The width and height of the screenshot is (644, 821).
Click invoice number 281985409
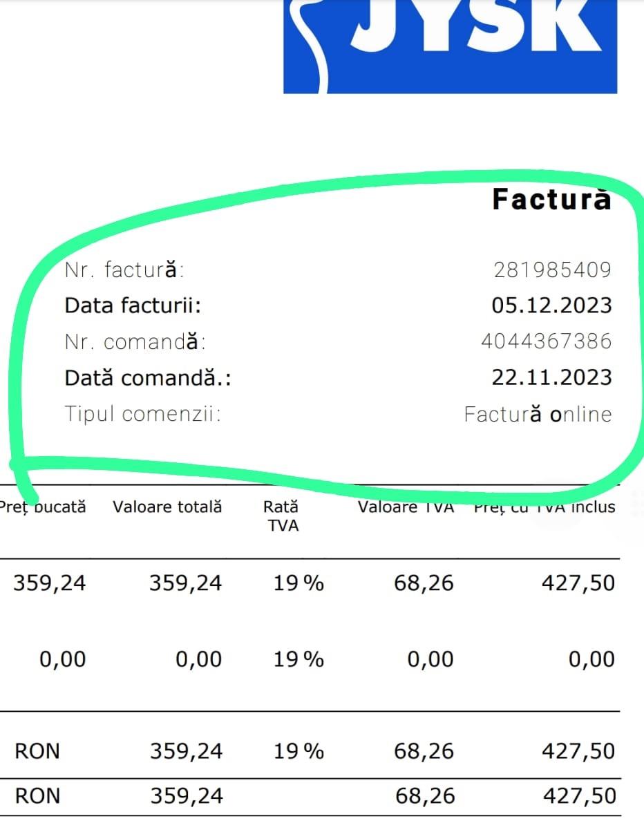pyautogui.click(x=553, y=270)
